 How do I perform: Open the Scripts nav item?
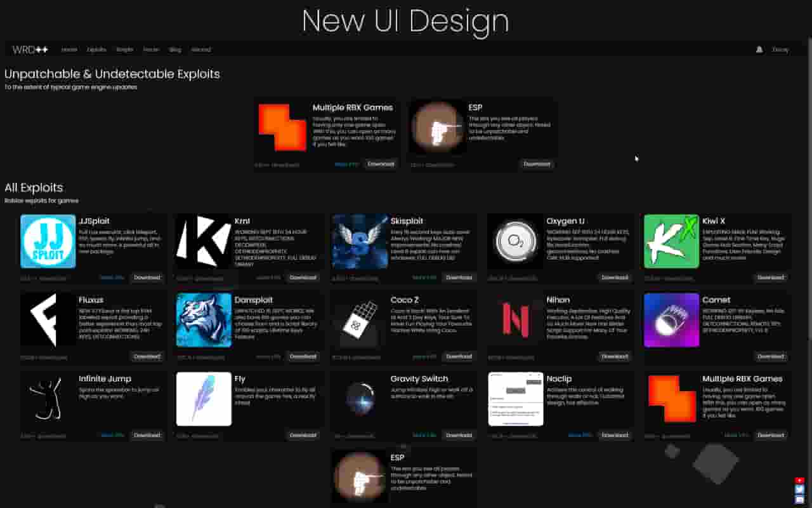tap(124, 50)
